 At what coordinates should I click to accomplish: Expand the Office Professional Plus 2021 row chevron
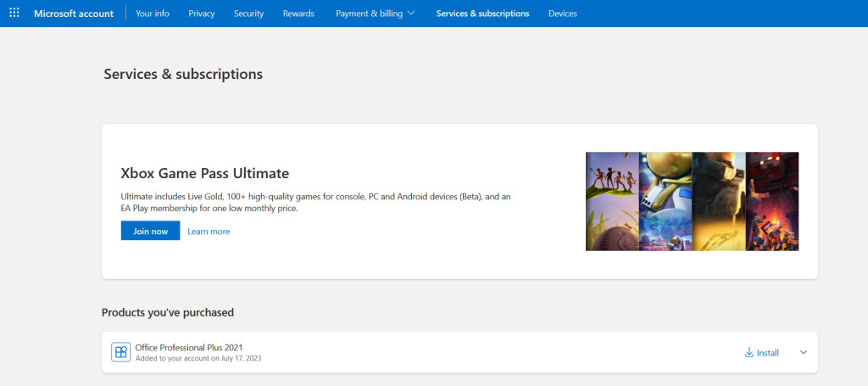[804, 353]
